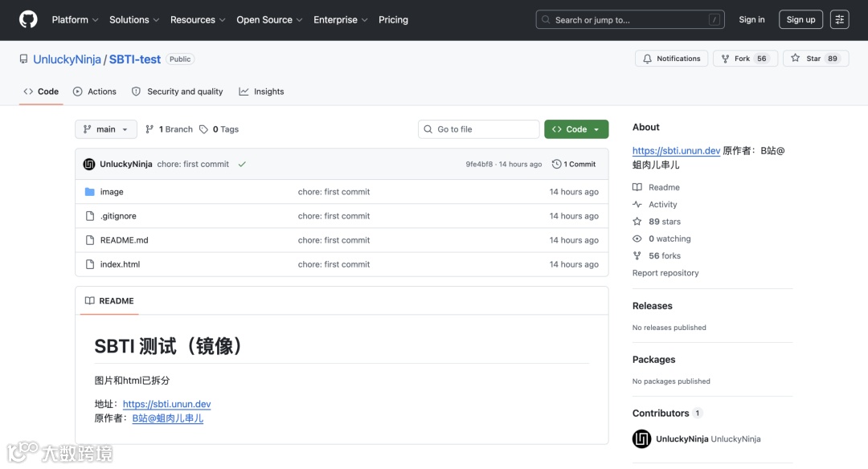Go to the Pricing page

[393, 20]
